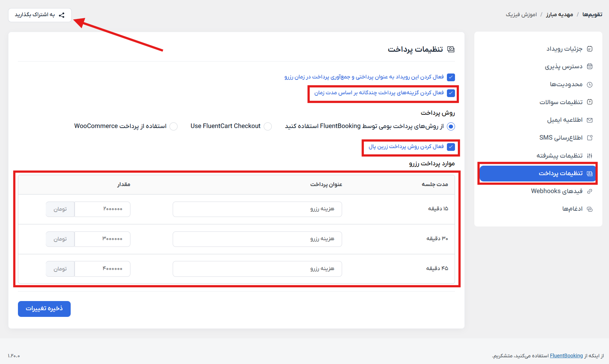The image size is (609, 364).
Task: Click the share icon in the top button
Action: tap(62, 15)
